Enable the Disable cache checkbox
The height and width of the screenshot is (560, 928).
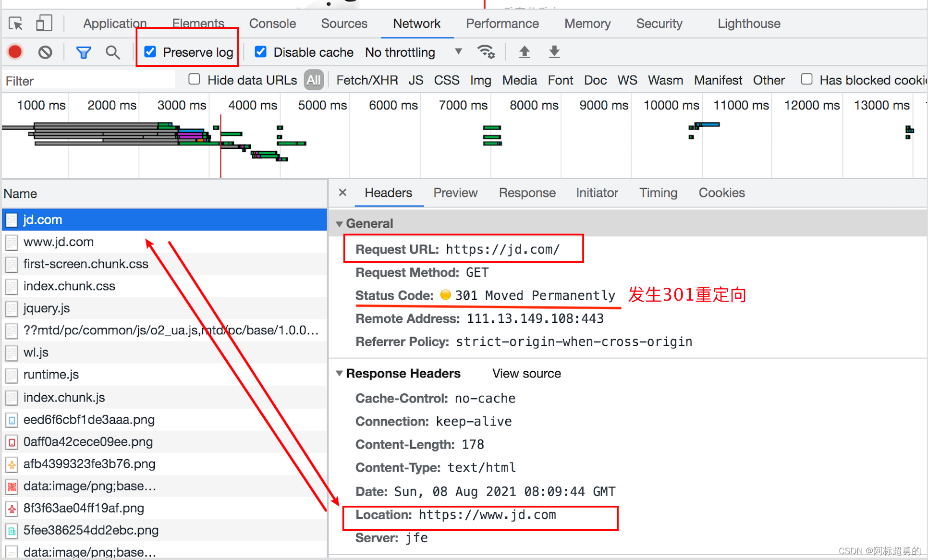261,52
